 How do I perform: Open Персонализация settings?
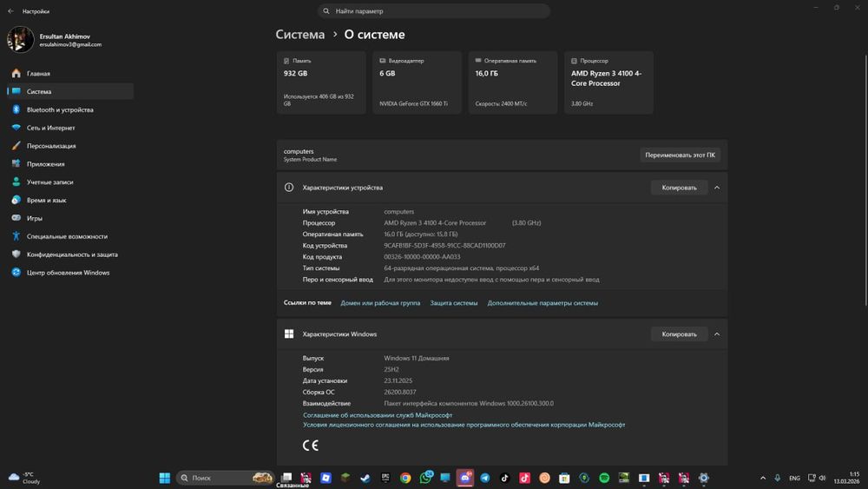pos(70,146)
